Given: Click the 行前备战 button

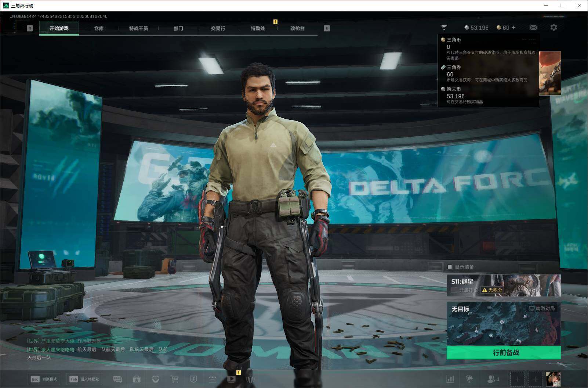Looking at the screenshot, I should pos(504,352).
